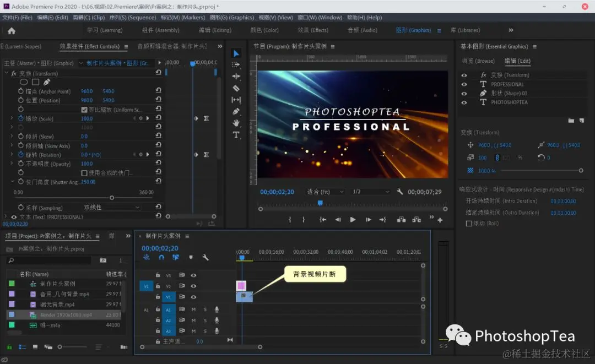The image size is (595, 364).
Task: Toggle V1 track output eye
Action: 193,297
